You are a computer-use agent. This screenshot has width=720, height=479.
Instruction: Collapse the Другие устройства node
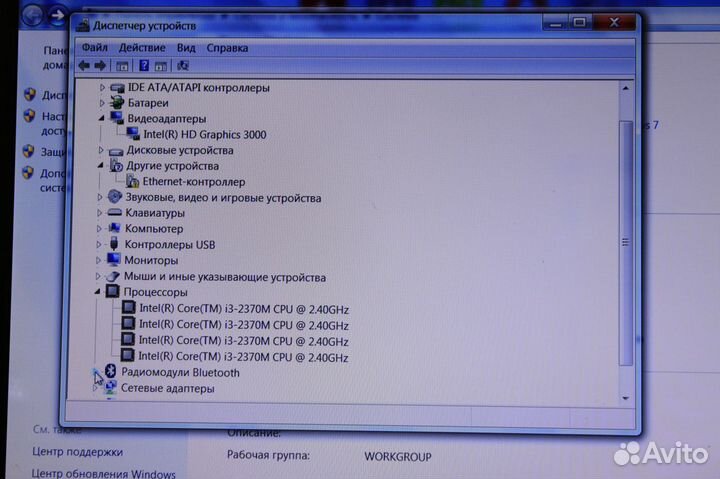coord(101,165)
